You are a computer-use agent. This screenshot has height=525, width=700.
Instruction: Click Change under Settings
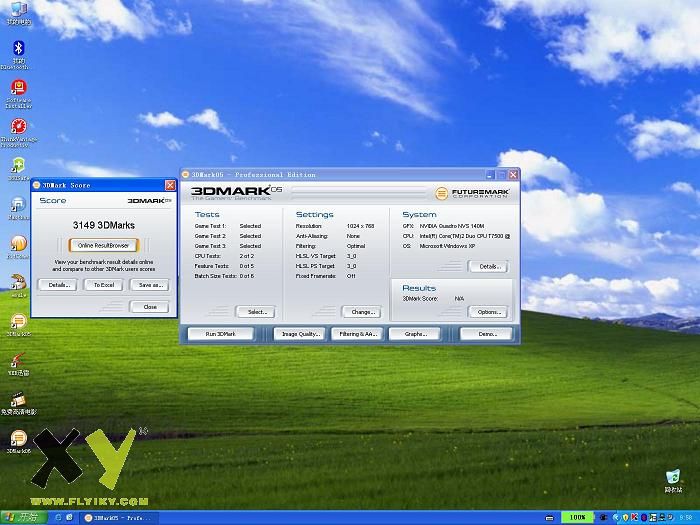click(x=362, y=312)
